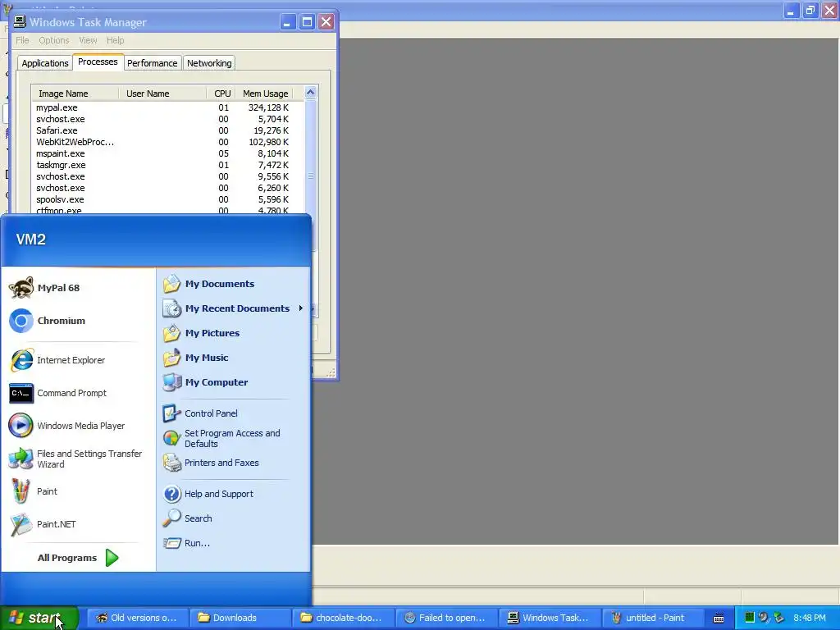The height and width of the screenshot is (630, 840).
Task: Switch to Applications tab in Task Manager
Action: click(x=45, y=63)
